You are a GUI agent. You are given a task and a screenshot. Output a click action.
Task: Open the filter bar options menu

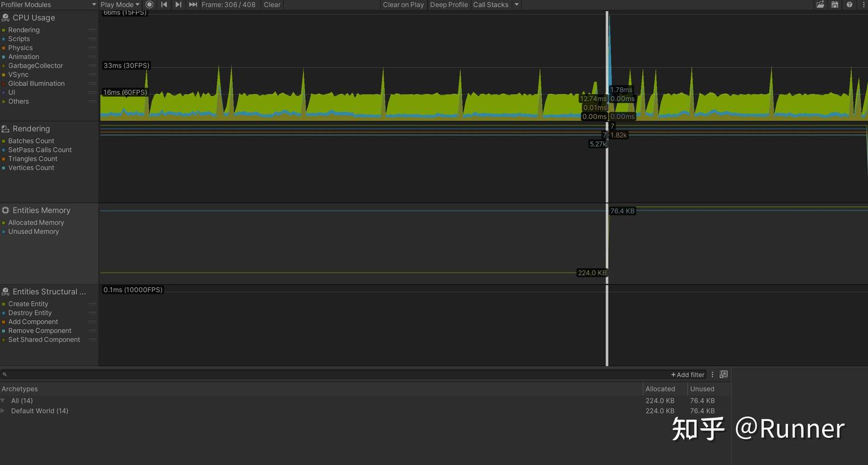click(x=712, y=375)
